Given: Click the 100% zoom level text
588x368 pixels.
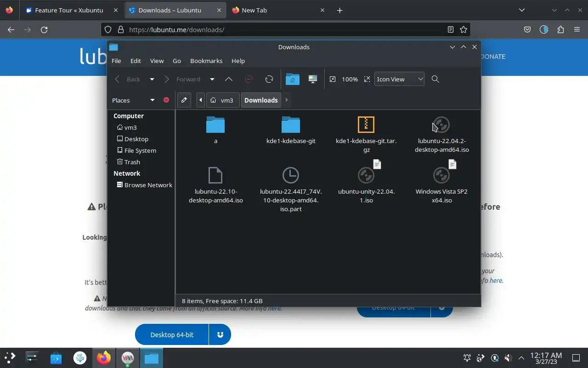Looking at the screenshot, I should click(x=350, y=79).
